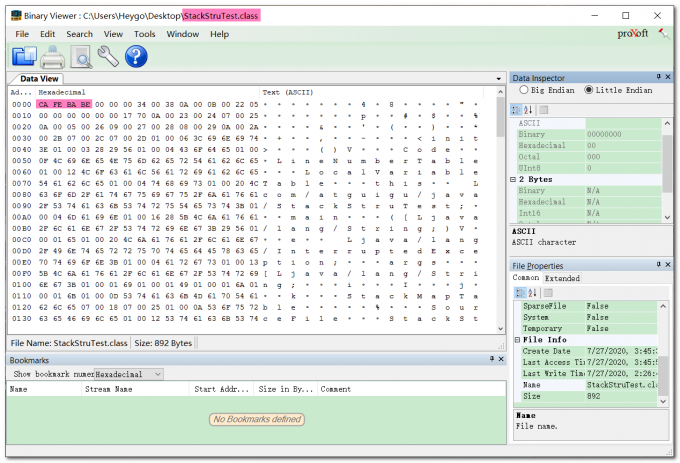Open Help via the question mark icon
This screenshot has height=463, width=680.
click(x=136, y=57)
